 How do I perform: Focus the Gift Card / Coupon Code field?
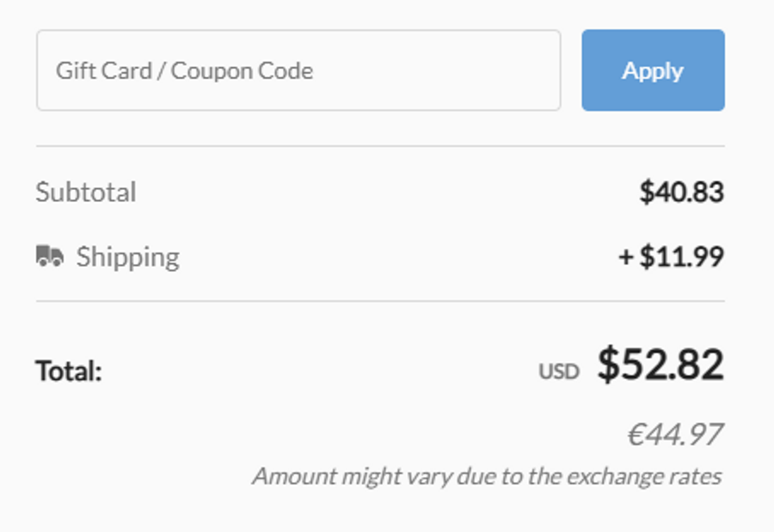tap(298, 70)
